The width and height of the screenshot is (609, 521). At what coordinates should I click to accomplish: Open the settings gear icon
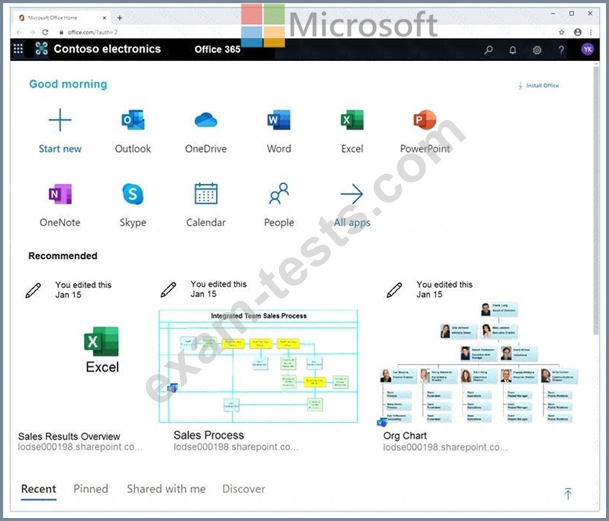click(537, 50)
